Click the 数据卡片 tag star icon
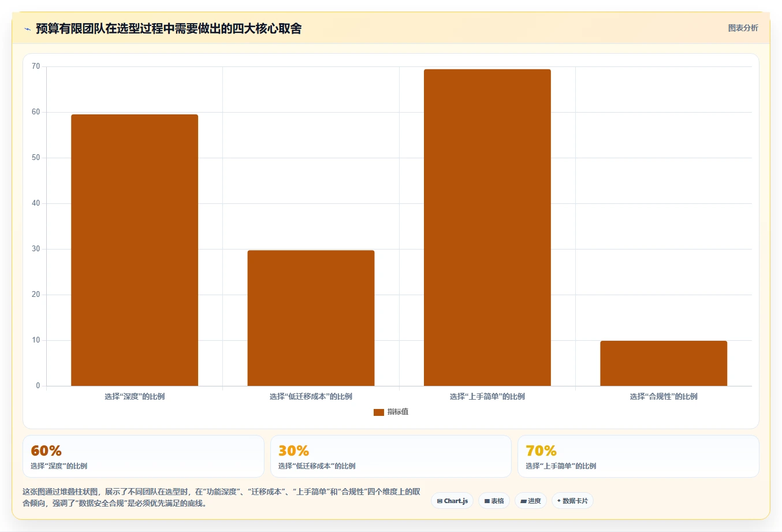This screenshot has height=532, width=782. click(558, 501)
